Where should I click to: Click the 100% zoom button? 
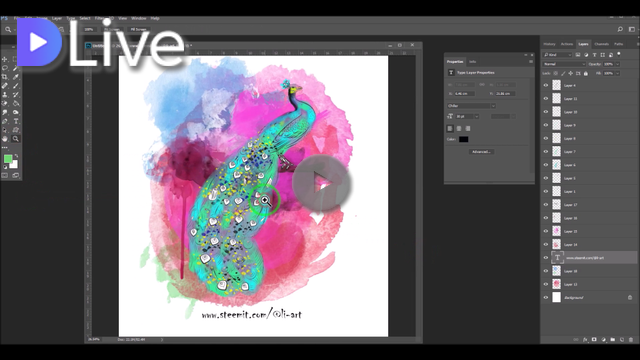click(x=89, y=29)
